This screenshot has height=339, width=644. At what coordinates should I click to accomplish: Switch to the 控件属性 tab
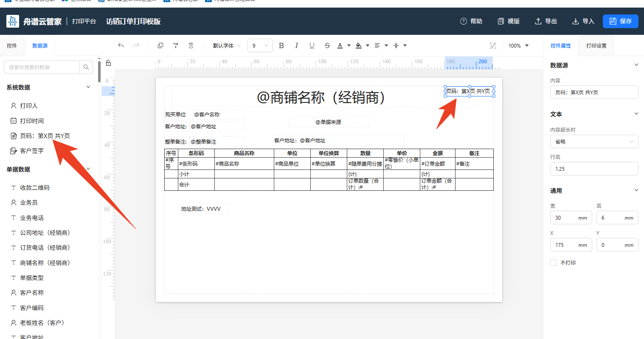point(561,46)
